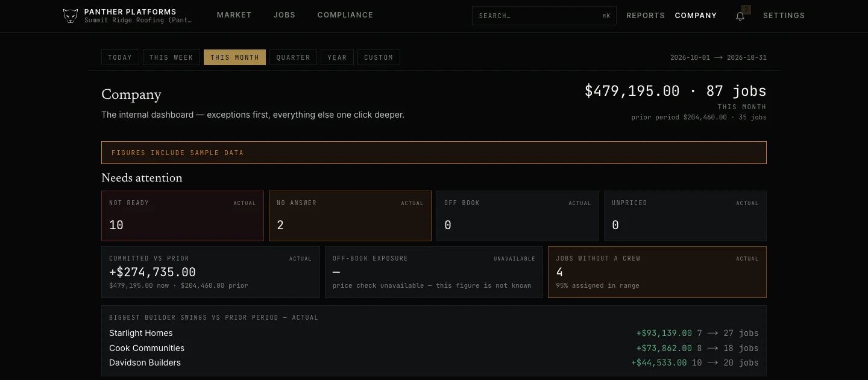Select the Company nav item
This screenshot has height=380, width=868.
pos(696,16)
